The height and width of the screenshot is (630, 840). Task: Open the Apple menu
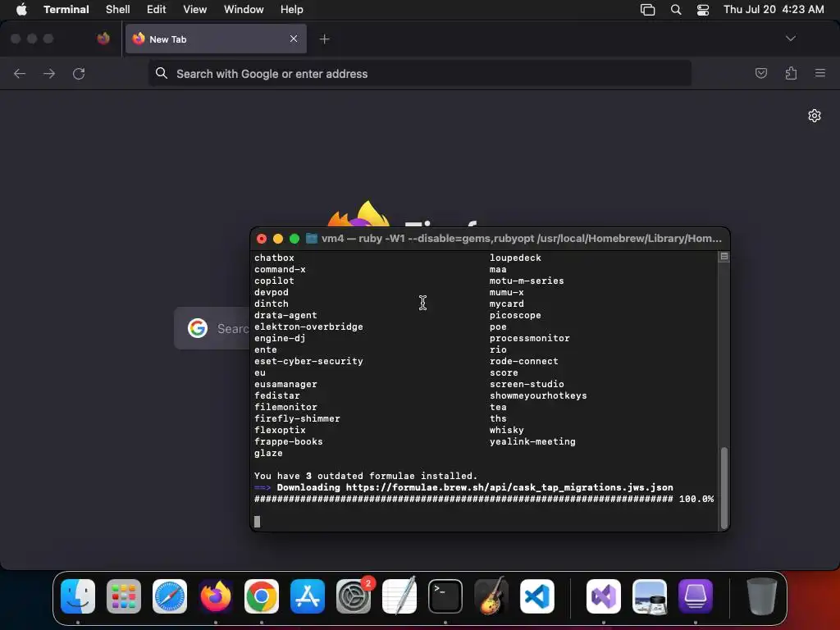(22, 10)
